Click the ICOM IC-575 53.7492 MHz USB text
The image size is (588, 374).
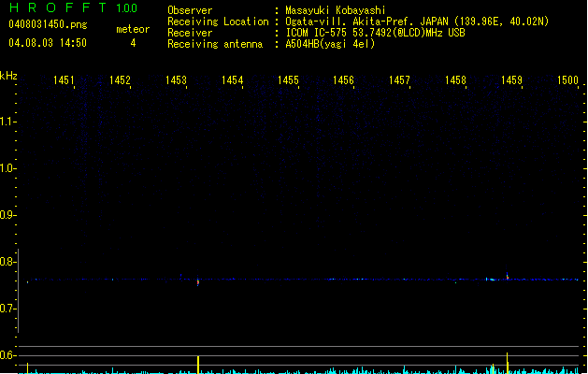376,33
